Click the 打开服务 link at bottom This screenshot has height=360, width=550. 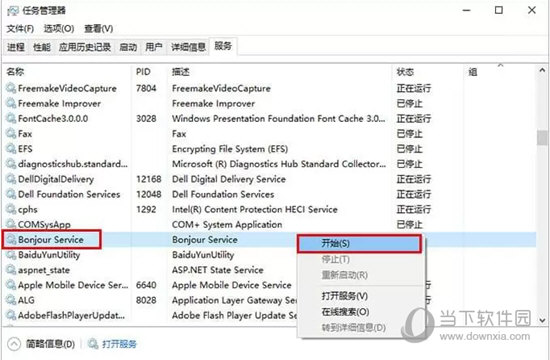point(119,344)
